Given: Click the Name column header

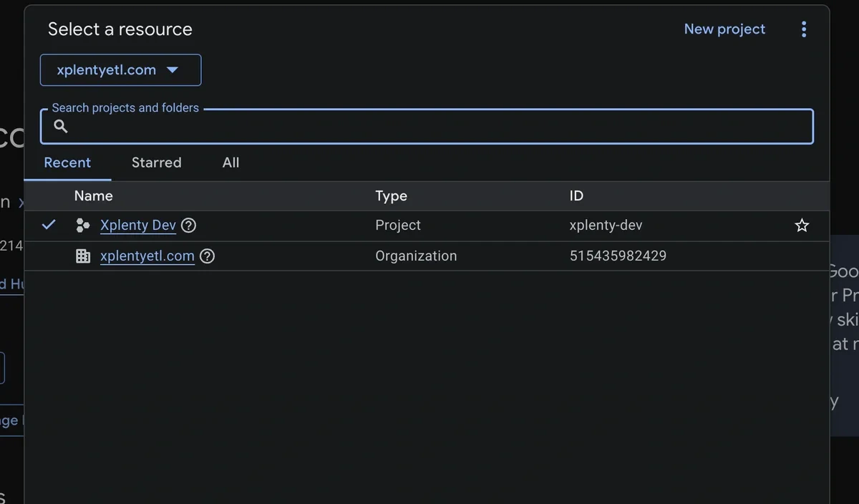Looking at the screenshot, I should (93, 196).
